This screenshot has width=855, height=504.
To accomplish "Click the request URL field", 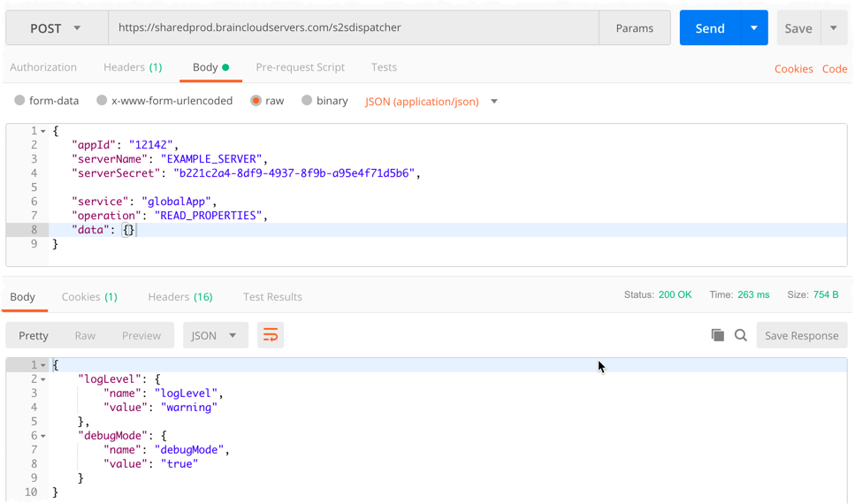I will click(354, 27).
